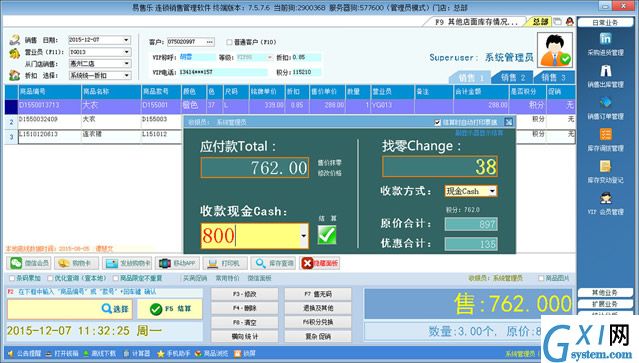This screenshot has width=639, height=363.
Task: Click the 发放购物卡 button
Action: (x=128, y=263)
